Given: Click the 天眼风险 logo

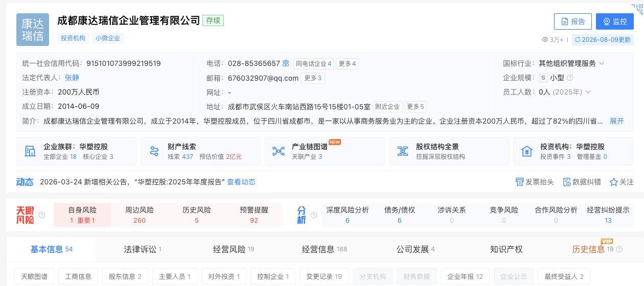Looking at the screenshot, I should [26, 215].
